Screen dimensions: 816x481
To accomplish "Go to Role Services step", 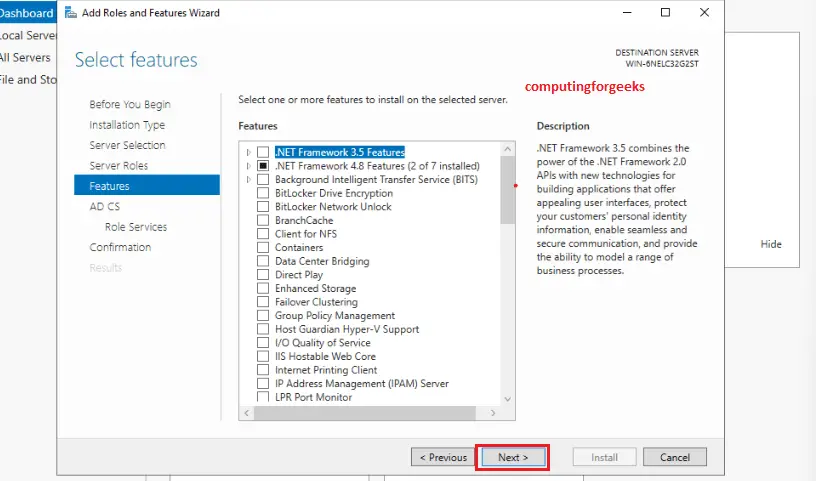I will tap(136, 226).
